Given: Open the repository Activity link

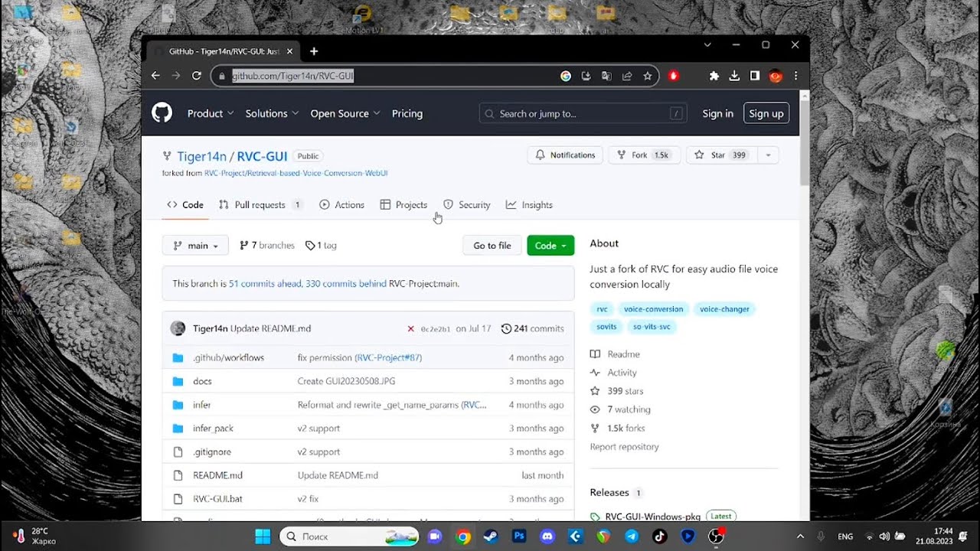Looking at the screenshot, I should [x=613, y=373].
